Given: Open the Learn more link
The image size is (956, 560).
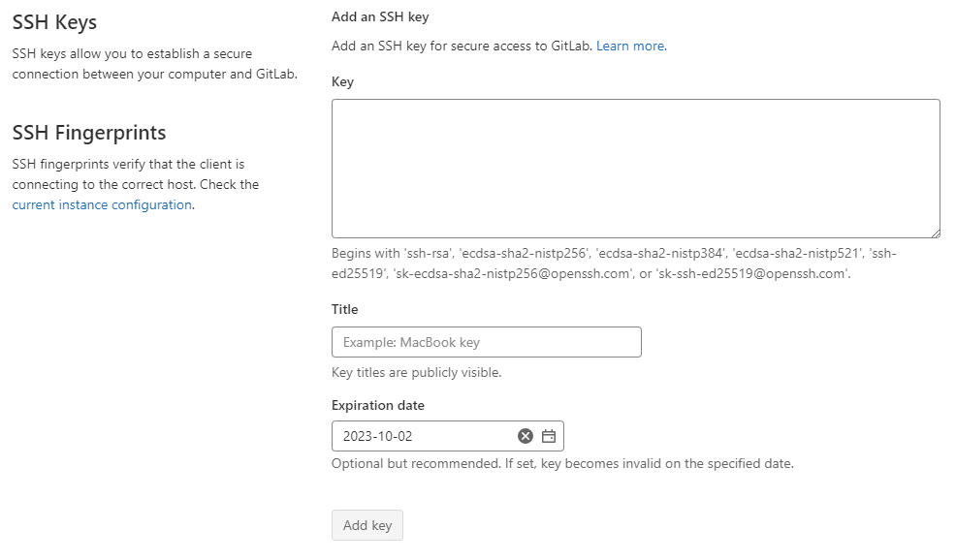Looking at the screenshot, I should click(630, 46).
